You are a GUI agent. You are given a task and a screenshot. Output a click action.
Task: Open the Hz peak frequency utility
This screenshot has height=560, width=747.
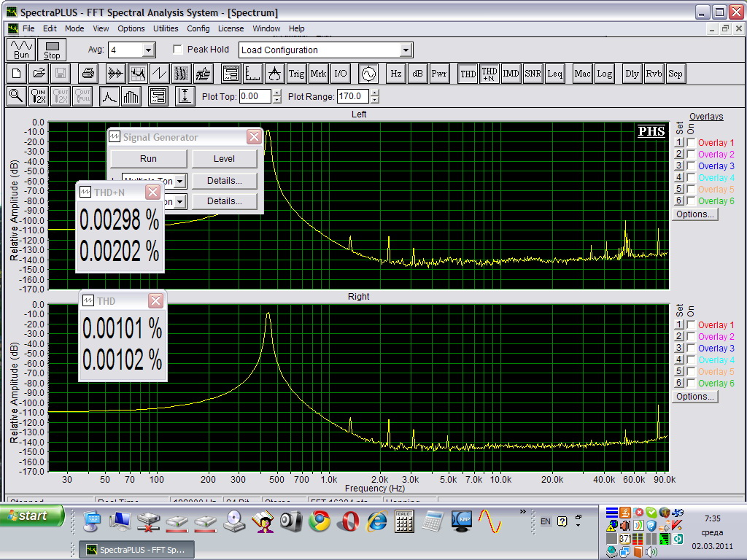[x=395, y=74]
